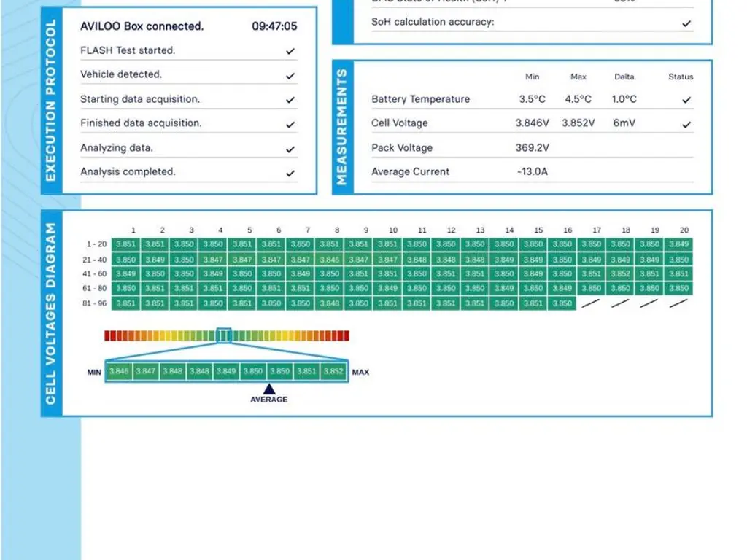Click the 09:47:05 connection timestamp
Image resolution: width=747 pixels, height=560 pixels.
[274, 26]
